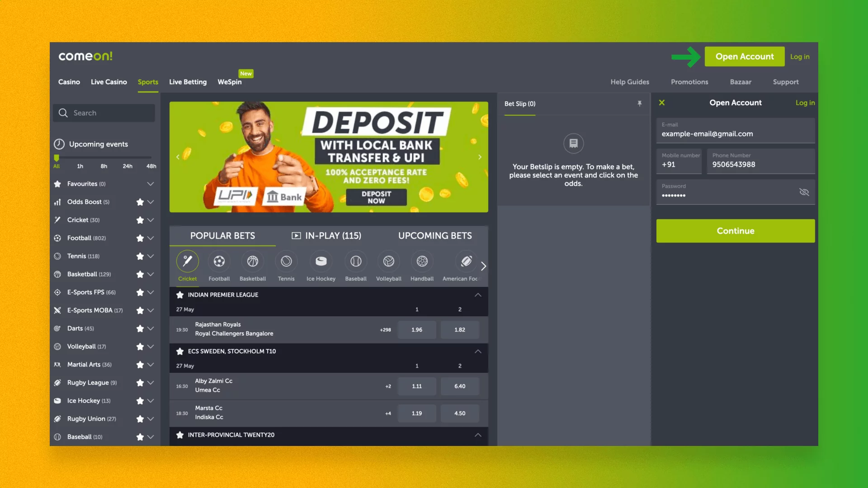The height and width of the screenshot is (488, 868).
Task: Go to next promotional banner slide
Action: coord(480,157)
